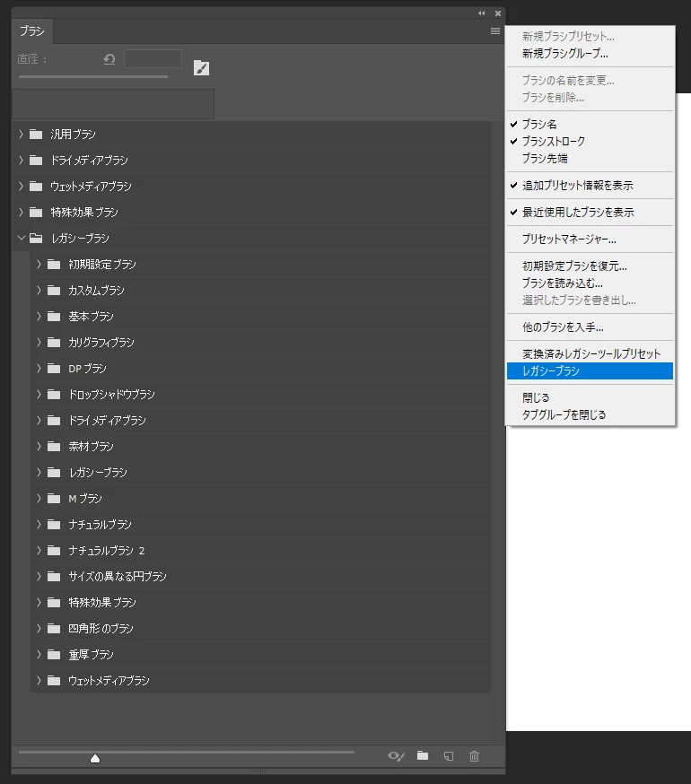691x784 pixels.
Task: Select the nested レガシーブラシ subfolder row
Action: pos(260,472)
